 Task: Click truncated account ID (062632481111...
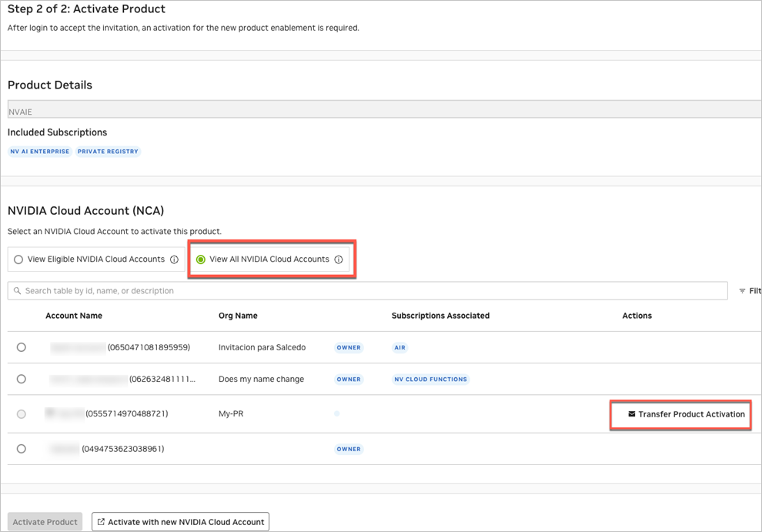(x=162, y=379)
